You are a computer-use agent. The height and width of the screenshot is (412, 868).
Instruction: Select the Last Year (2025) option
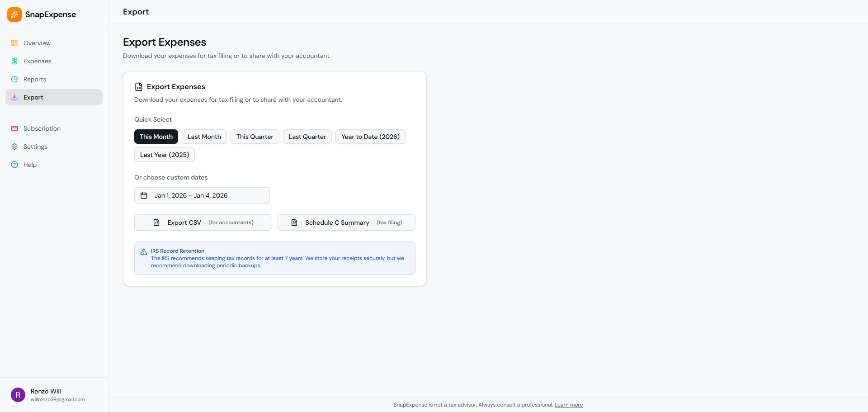coord(164,155)
